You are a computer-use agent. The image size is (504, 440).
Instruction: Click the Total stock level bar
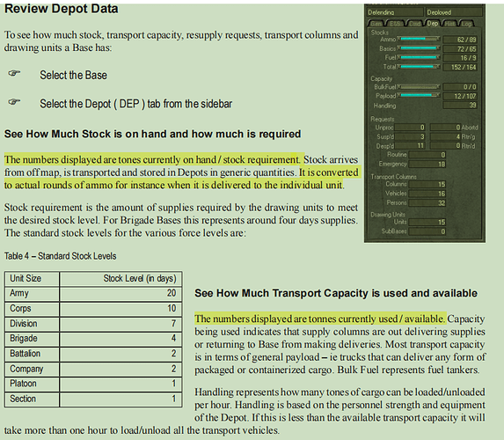click(419, 67)
